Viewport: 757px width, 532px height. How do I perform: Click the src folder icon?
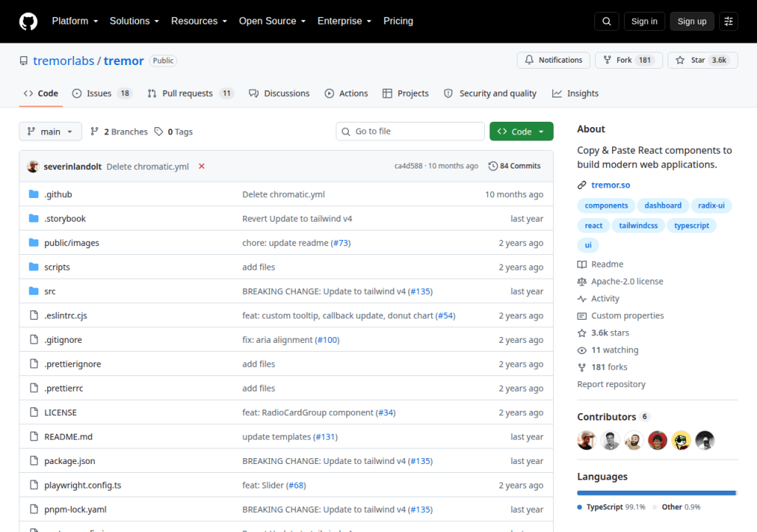[x=33, y=290]
